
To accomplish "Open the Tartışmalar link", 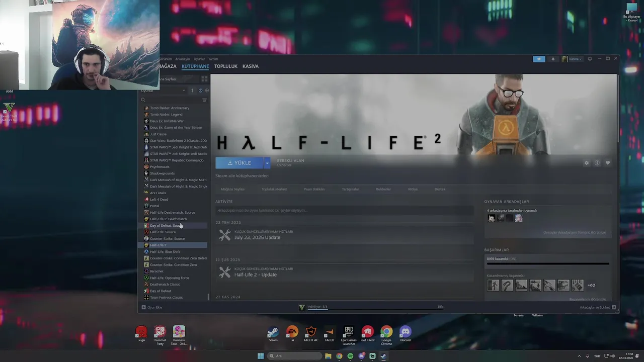I will click(x=350, y=190).
